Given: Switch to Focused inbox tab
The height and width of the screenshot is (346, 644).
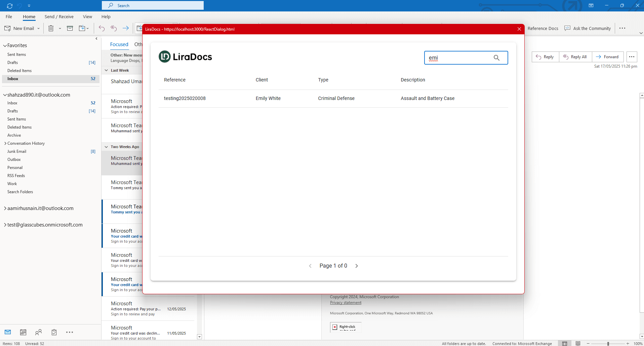Looking at the screenshot, I should coord(119,44).
